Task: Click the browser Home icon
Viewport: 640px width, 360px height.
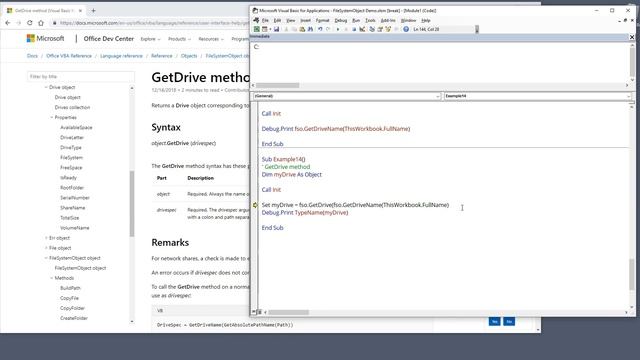Action: [x=41, y=23]
